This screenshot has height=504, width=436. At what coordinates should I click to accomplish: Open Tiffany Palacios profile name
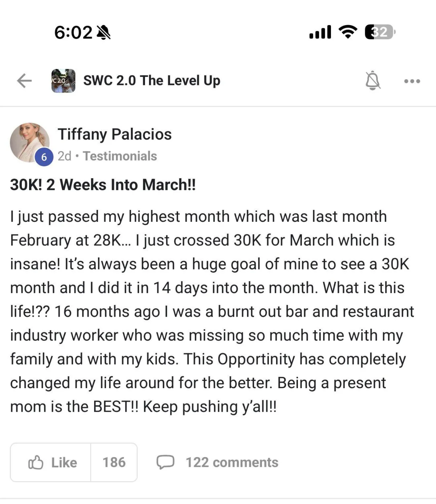(x=114, y=134)
